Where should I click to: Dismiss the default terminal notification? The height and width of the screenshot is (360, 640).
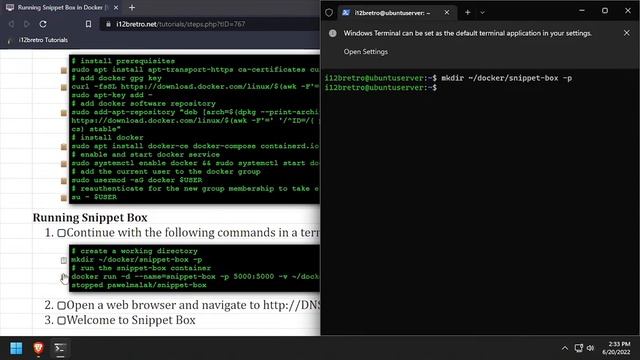[627, 33]
